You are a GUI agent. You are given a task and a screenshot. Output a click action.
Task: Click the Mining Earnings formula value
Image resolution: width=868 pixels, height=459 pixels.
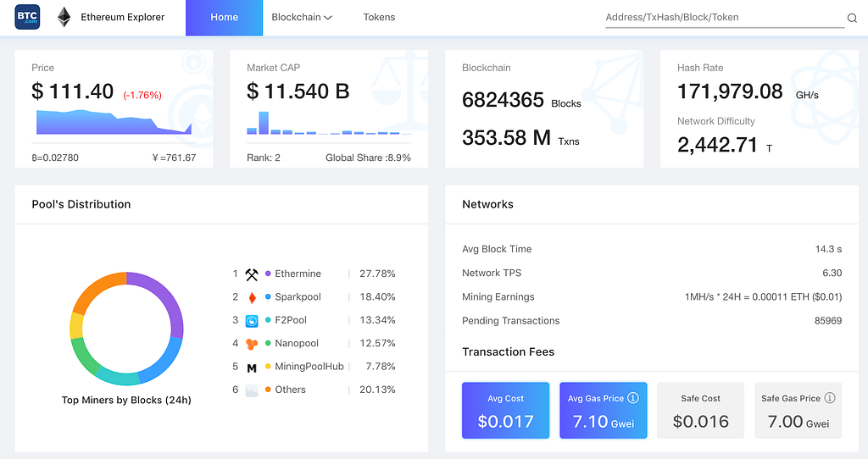(764, 296)
